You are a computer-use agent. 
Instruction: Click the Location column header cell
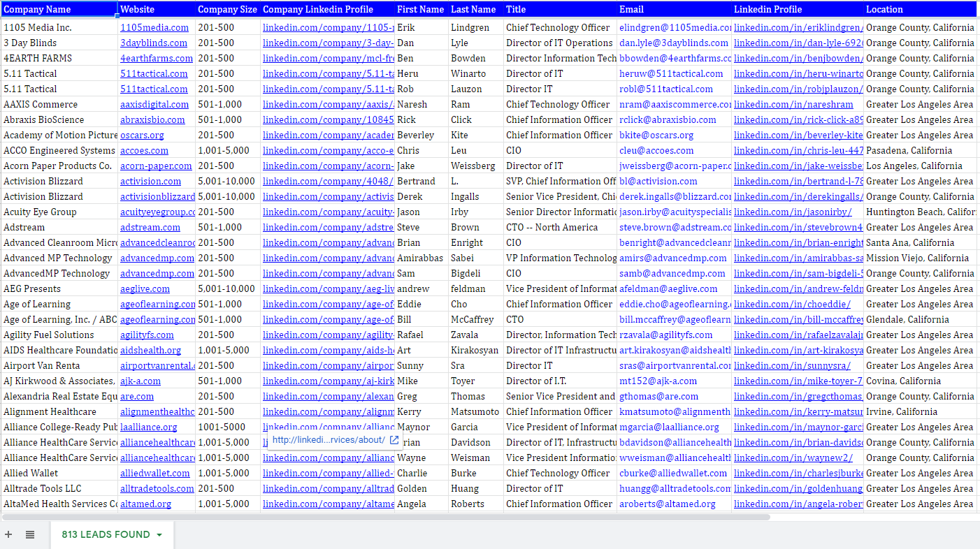tap(919, 10)
